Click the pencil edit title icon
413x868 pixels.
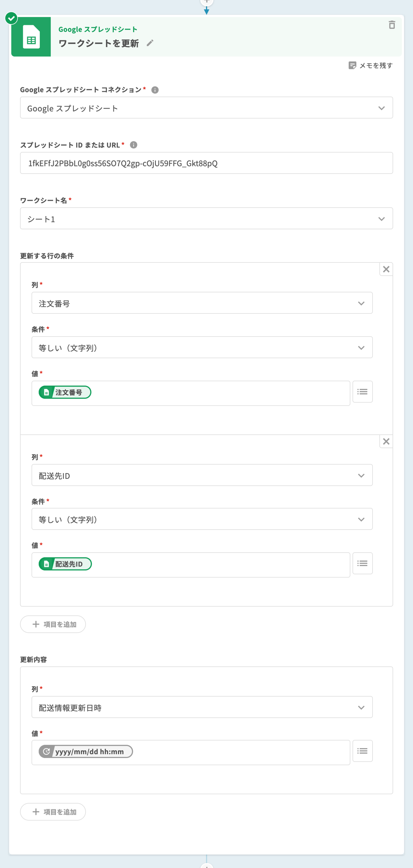(150, 43)
